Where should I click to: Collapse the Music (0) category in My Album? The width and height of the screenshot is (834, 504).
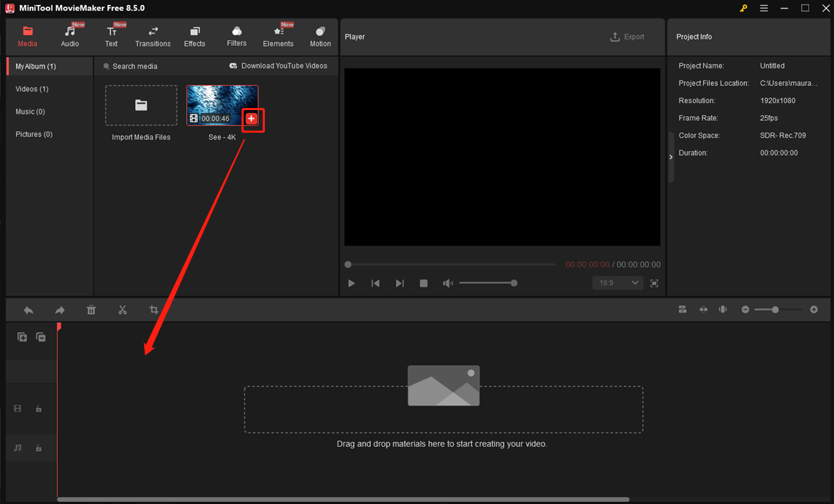30,111
